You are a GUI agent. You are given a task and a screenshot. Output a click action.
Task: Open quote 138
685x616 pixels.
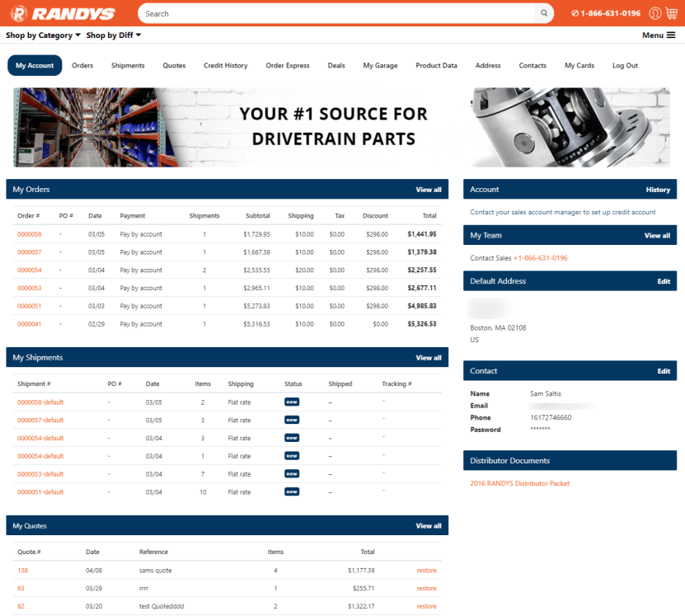click(x=23, y=570)
